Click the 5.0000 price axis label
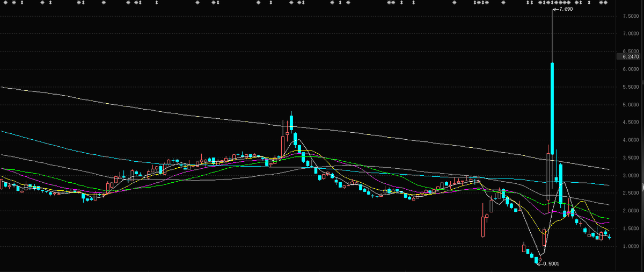This screenshot has height=272, width=644. (631, 105)
